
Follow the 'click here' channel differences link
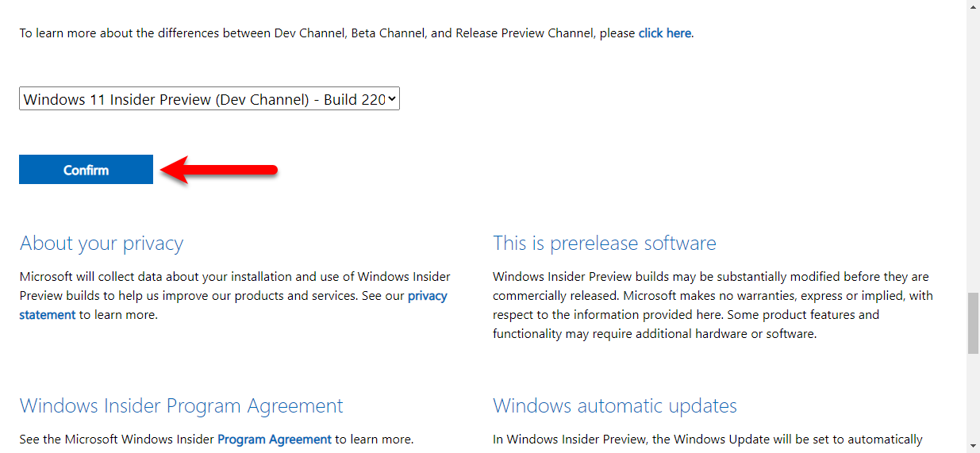[664, 33]
